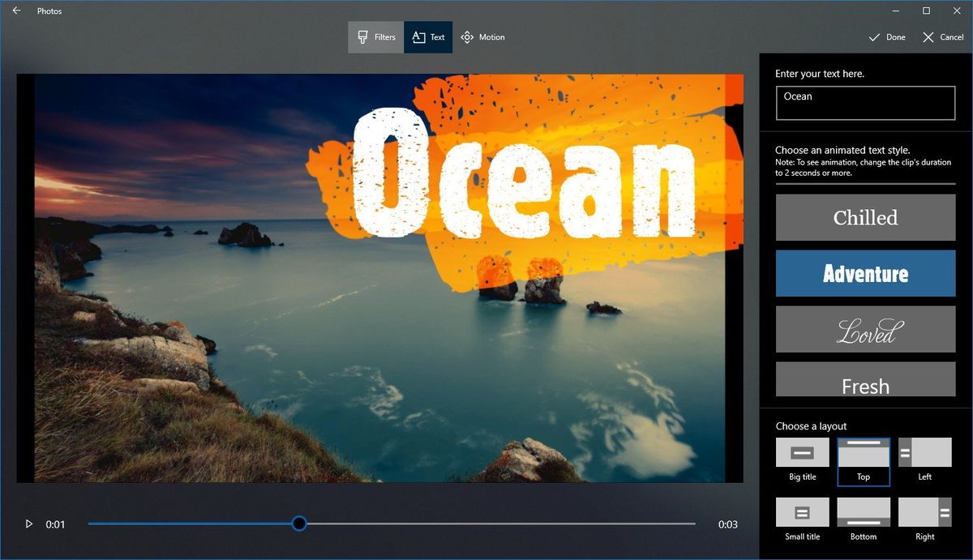Screen dimensions: 973x560
Task: Click the Ocean text input field
Action: pyautogui.click(x=865, y=102)
